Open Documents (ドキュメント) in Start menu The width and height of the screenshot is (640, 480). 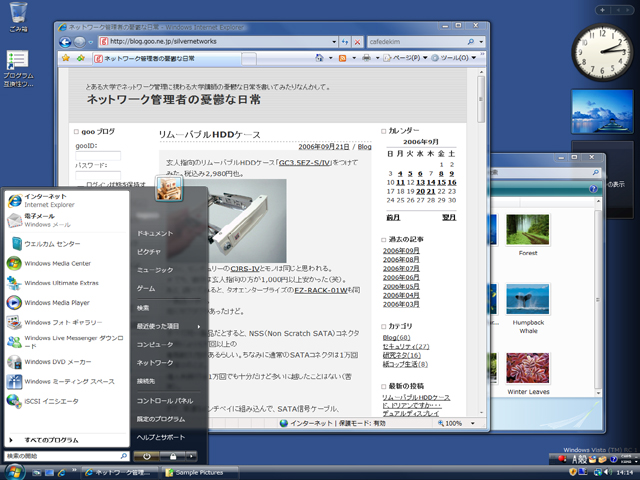click(155, 233)
